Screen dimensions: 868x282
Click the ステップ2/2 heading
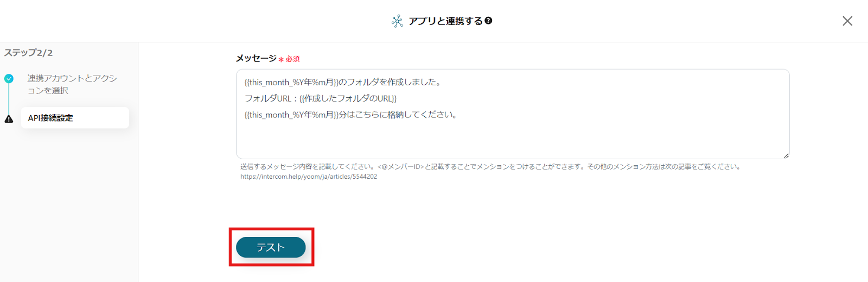point(29,53)
